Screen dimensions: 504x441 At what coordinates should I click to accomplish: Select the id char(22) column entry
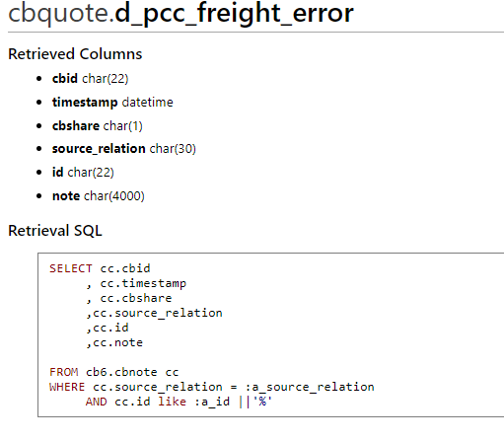click(x=83, y=173)
